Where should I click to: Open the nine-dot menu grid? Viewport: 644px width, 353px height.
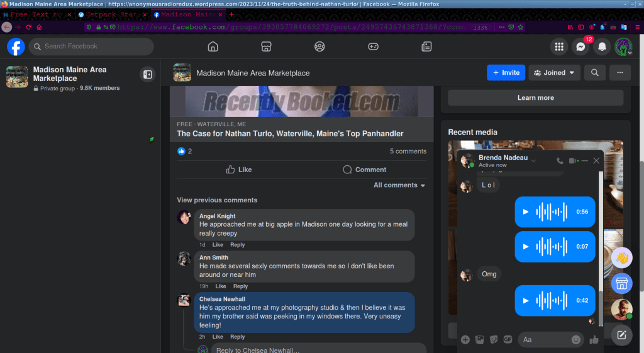click(x=558, y=46)
